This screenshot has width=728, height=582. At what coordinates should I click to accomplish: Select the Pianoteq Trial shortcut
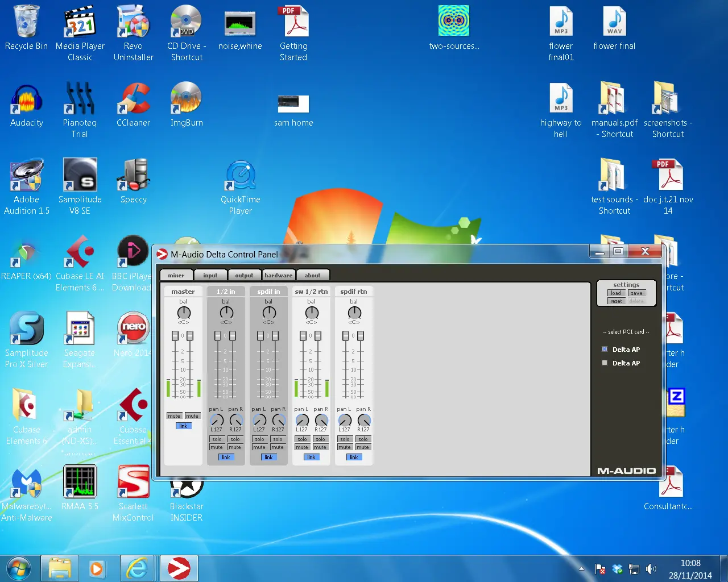80,110
